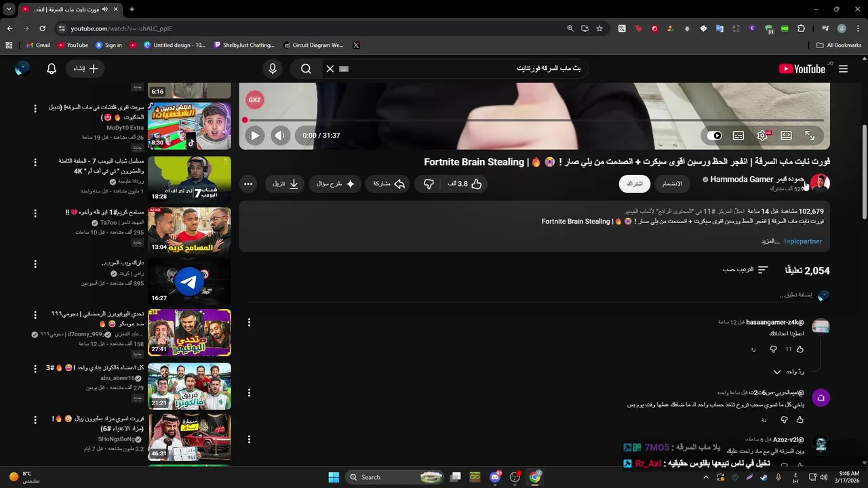This screenshot has height=488, width=868.
Task: Play the video
Action: point(255,136)
